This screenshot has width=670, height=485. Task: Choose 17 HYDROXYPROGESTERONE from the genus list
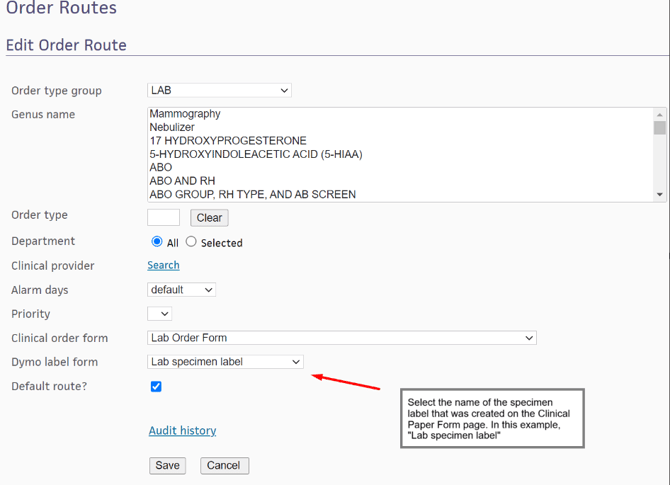coord(228,141)
